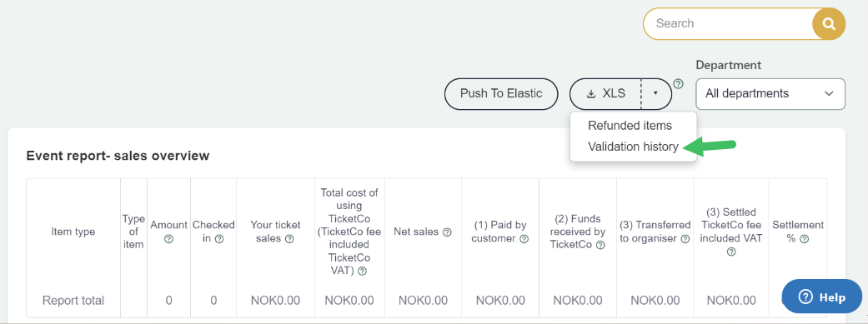Click Funds received by TicketCo NOK0.00 value
This screenshot has width=868, height=324.
click(577, 301)
